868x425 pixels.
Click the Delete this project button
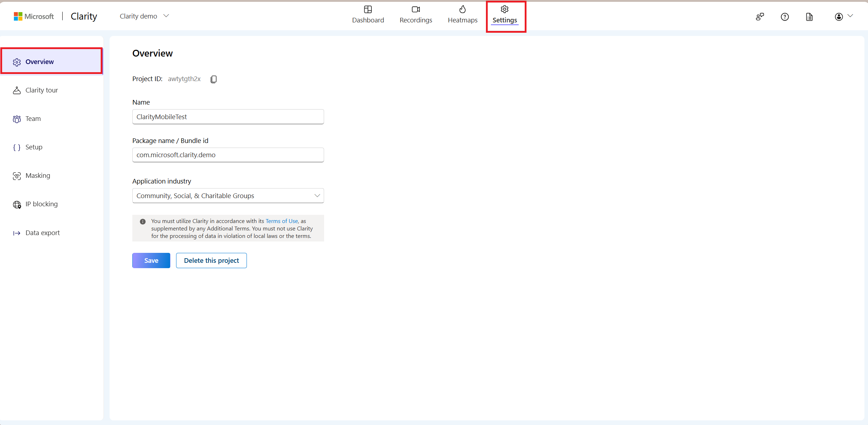pyautogui.click(x=211, y=260)
